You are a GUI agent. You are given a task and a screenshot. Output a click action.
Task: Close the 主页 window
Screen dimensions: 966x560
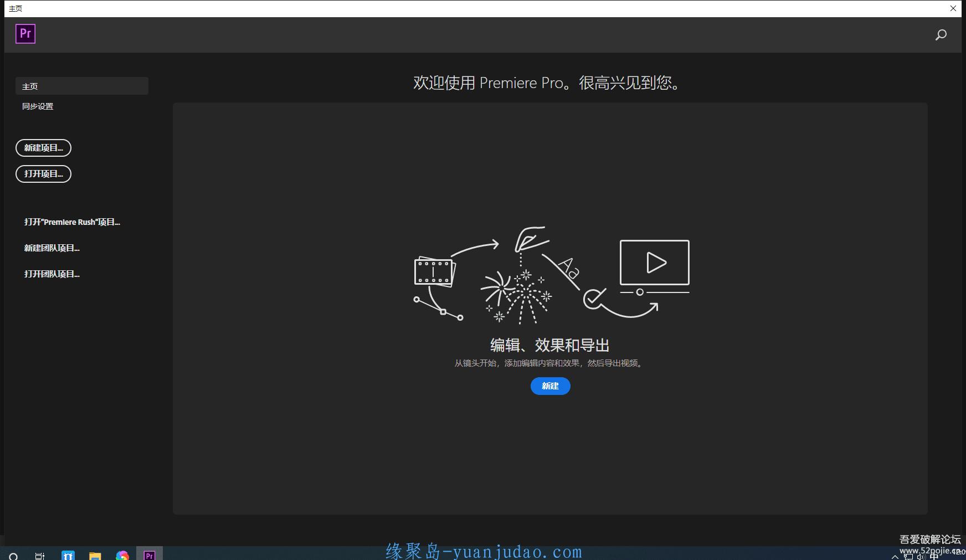pos(953,8)
